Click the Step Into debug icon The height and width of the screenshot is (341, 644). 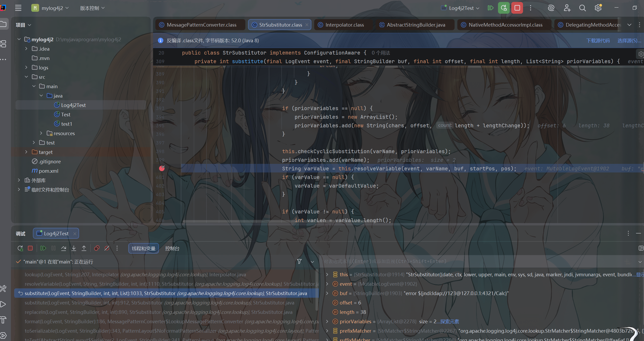74,248
